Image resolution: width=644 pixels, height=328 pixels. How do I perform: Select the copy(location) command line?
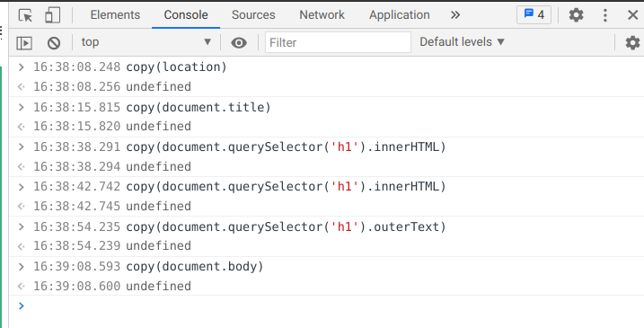[x=176, y=67]
